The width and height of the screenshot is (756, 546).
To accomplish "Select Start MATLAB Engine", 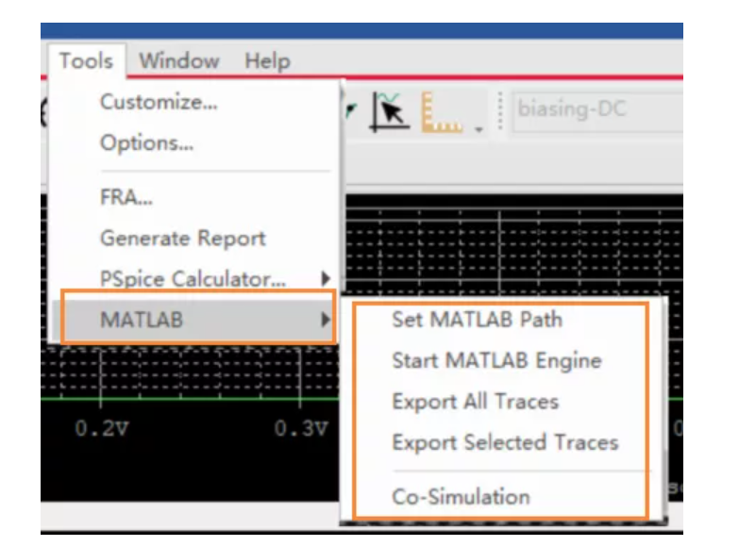I will [x=497, y=360].
